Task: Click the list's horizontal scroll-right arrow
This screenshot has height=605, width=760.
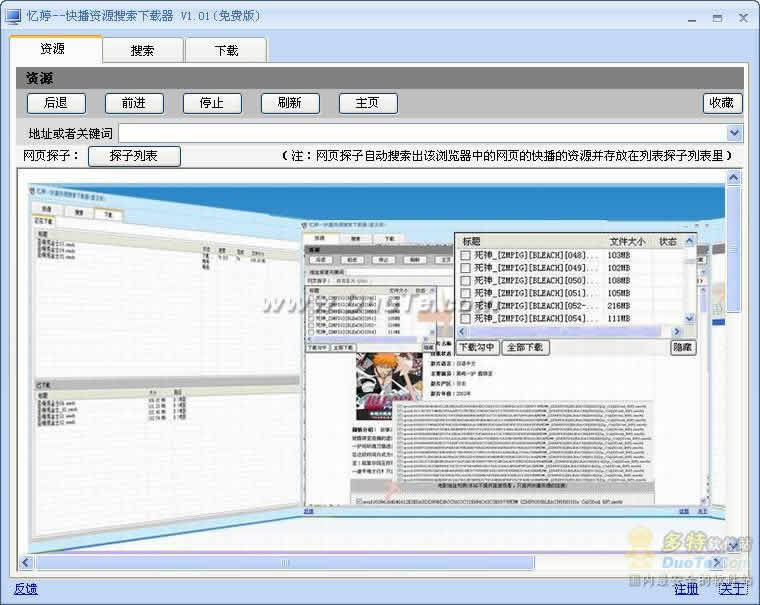Action: (x=677, y=332)
